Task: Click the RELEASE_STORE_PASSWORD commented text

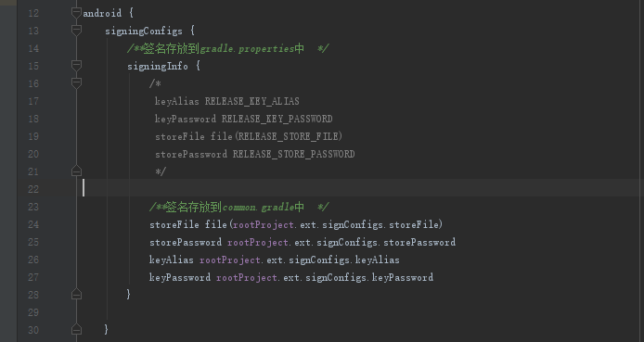Action: tap(293, 154)
